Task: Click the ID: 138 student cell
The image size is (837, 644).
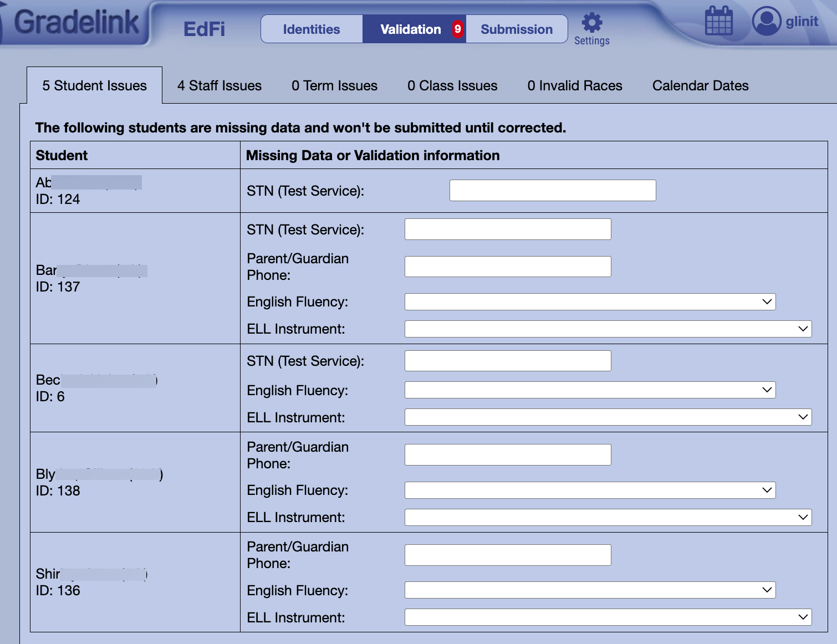Action: tap(135, 482)
